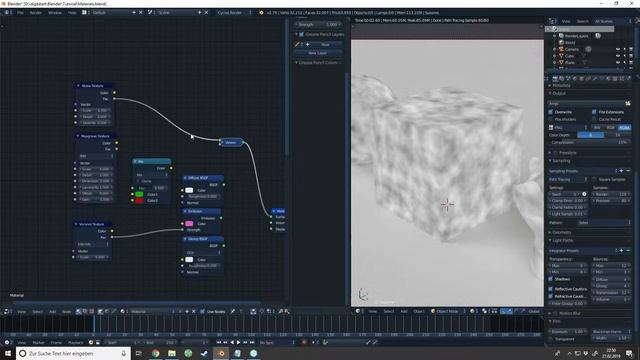Select the RGBA color mode button

click(x=624, y=128)
